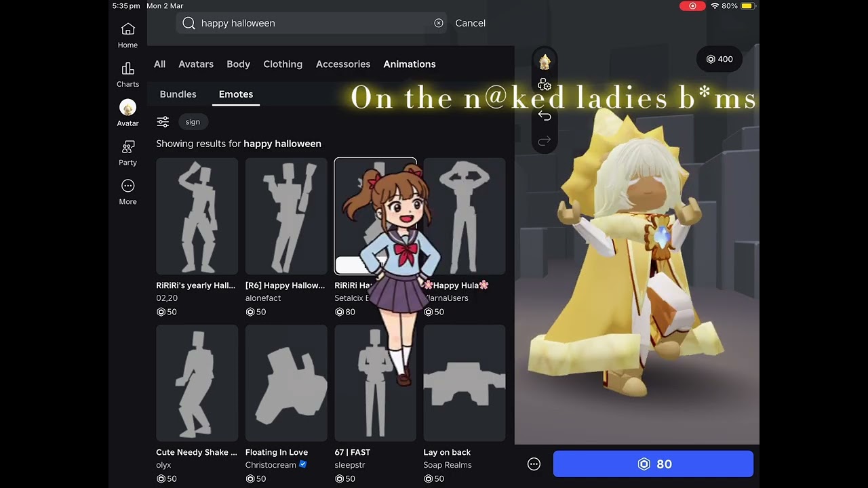
Task: Redo the avatar change
Action: 544,141
